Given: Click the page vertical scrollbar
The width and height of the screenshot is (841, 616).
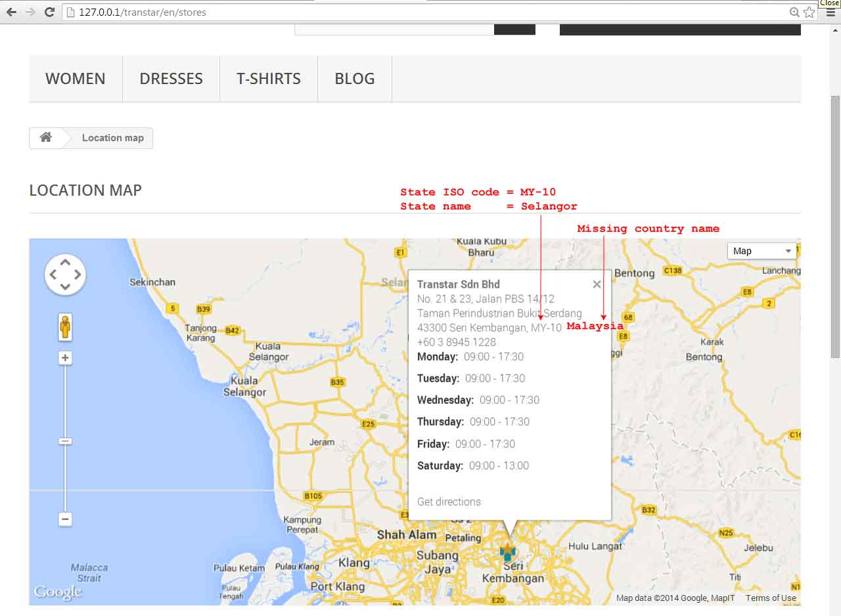Looking at the screenshot, I should pyautogui.click(x=835, y=227).
